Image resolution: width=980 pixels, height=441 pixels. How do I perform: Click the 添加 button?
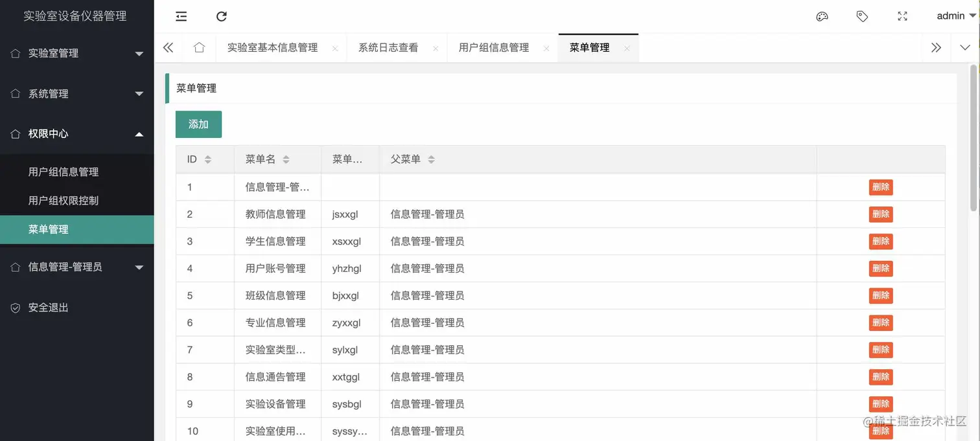(x=198, y=124)
